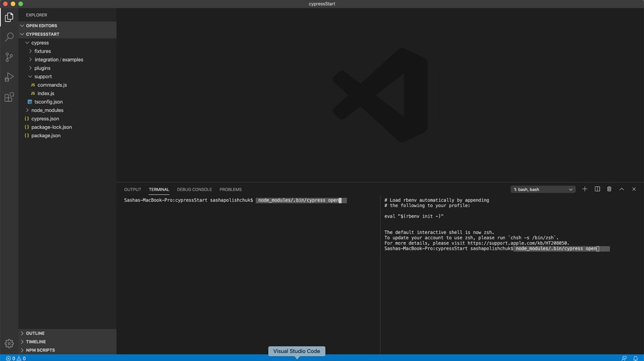The height and width of the screenshot is (361, 644).
Task: Click the 'eval "$(rbenv init -)"' terminal line
Action: coord(414,216)
